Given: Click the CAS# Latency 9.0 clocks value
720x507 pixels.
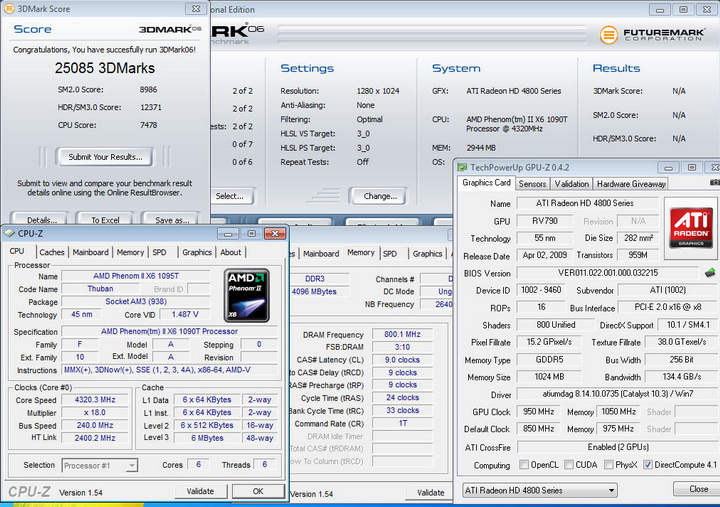Looking at the screenshot, I should (x=402, y=360).
